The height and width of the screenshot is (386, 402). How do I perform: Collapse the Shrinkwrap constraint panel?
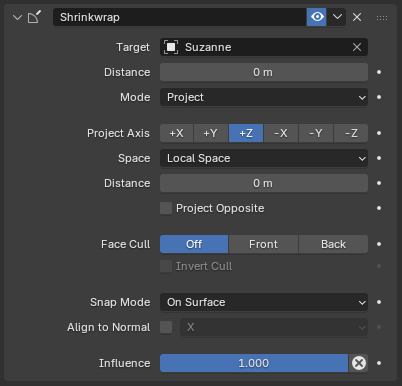click(x=17, y=17)
